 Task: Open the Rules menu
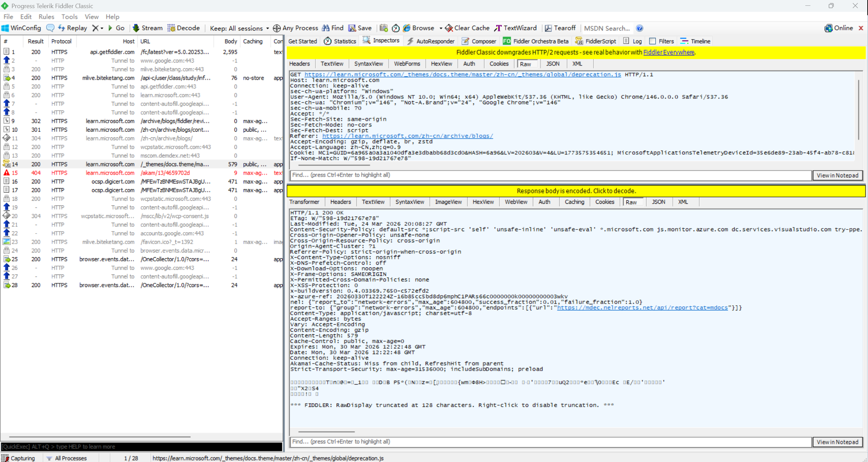click(46, 17)
